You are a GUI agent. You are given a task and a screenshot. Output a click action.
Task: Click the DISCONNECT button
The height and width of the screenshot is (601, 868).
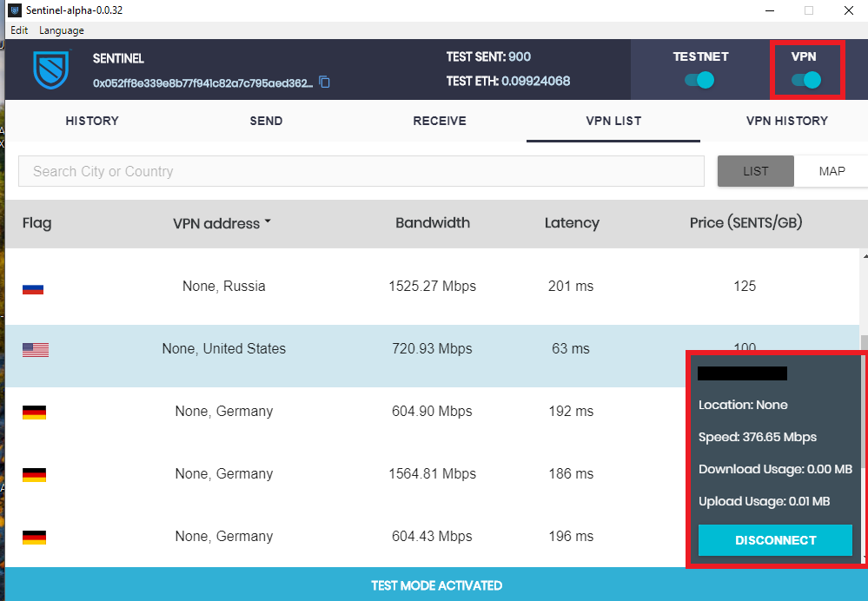(x=775, y=540)
